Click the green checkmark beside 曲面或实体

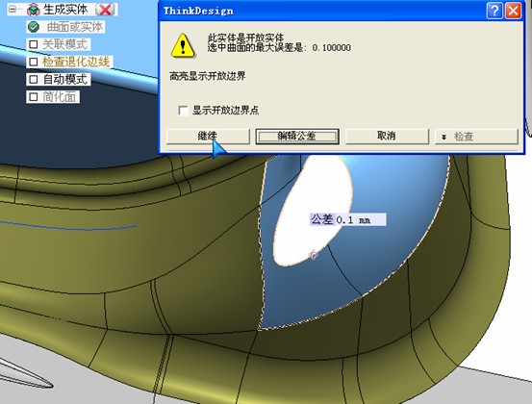[x=34, y=27]
